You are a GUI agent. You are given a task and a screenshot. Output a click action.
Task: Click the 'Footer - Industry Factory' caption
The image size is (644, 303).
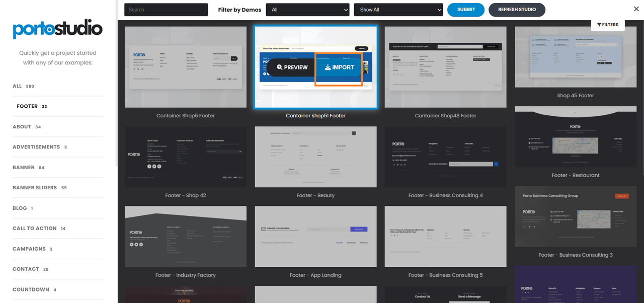coord(186,275)
